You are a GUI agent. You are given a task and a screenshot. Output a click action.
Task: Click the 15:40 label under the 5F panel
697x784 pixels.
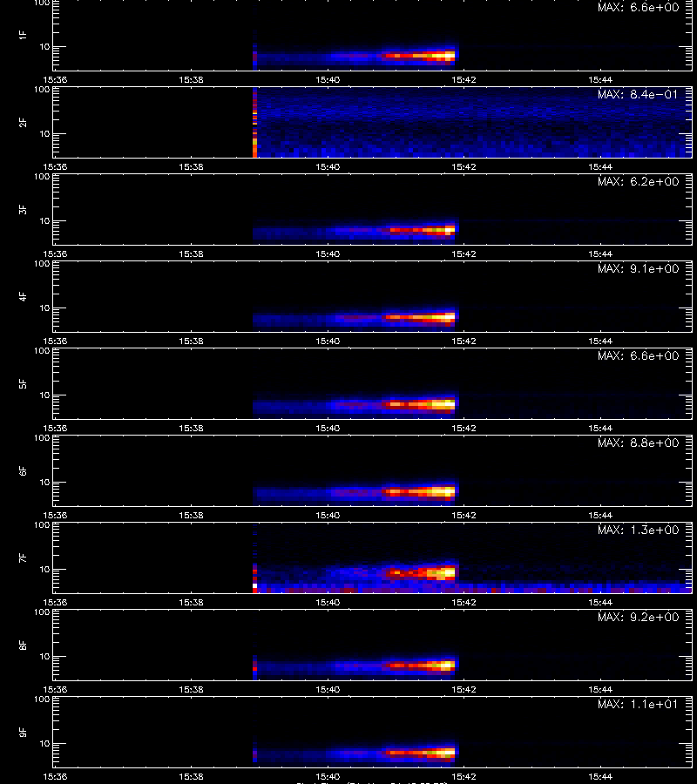click(328, 428)
